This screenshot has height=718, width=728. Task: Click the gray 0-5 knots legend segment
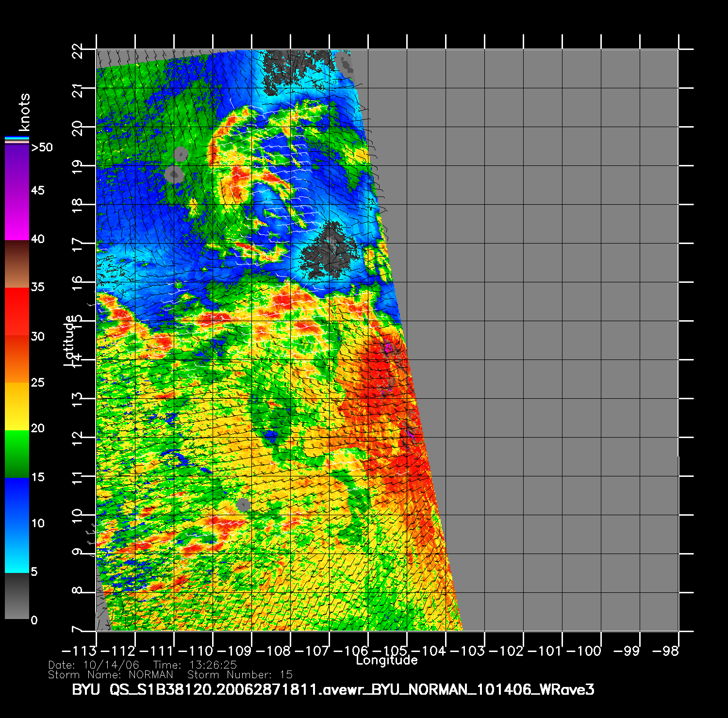[x=17, y=597]
